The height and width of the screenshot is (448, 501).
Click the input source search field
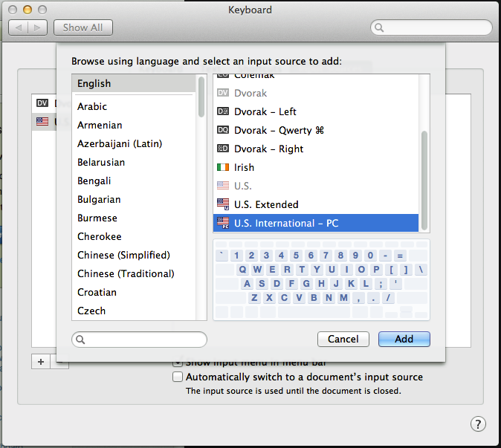pyautogui.click(x=140, y=339)
